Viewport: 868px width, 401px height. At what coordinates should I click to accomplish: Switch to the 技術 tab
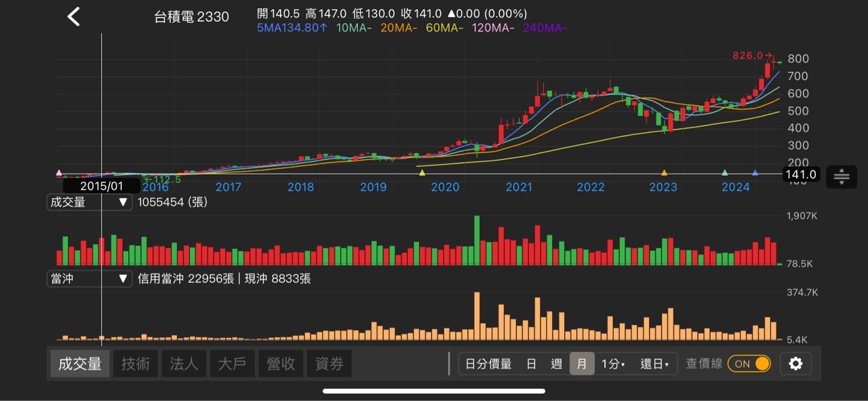136,364
